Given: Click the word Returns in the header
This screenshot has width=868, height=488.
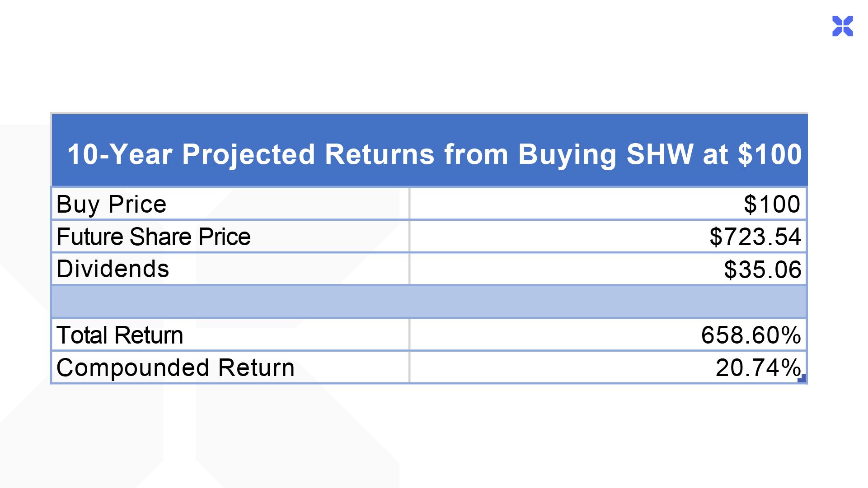Looking at the screenshot, I should click(379, 154).
